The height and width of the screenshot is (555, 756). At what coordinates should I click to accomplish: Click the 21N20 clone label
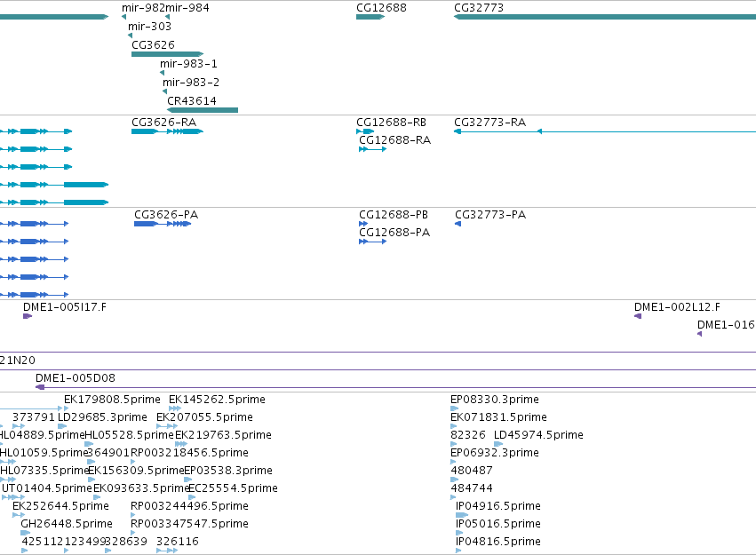(x=18, y=360)
